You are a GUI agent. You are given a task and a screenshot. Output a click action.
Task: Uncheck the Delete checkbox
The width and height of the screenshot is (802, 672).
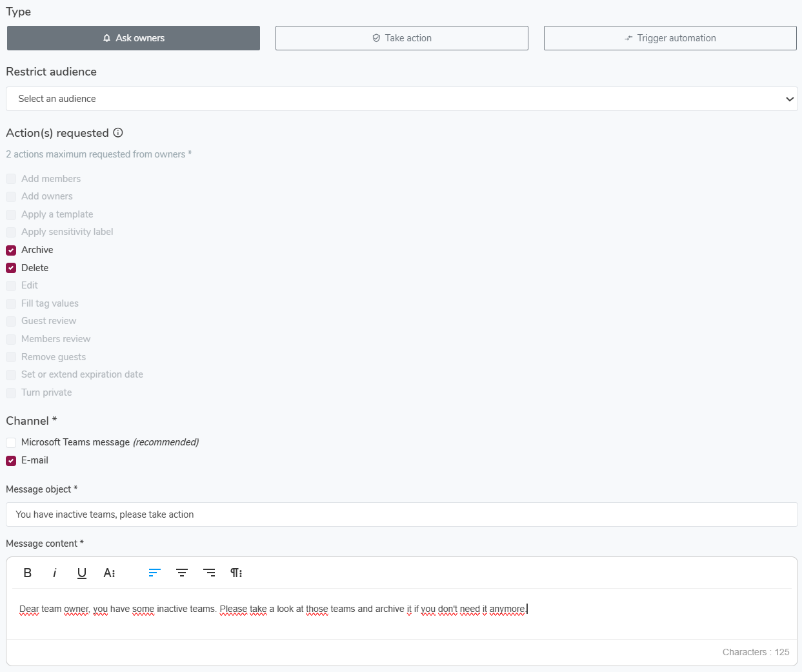(x=11, y=268)
